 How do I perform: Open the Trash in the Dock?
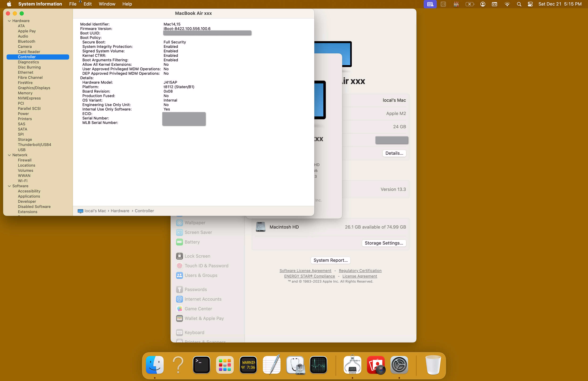pos(433,365)
